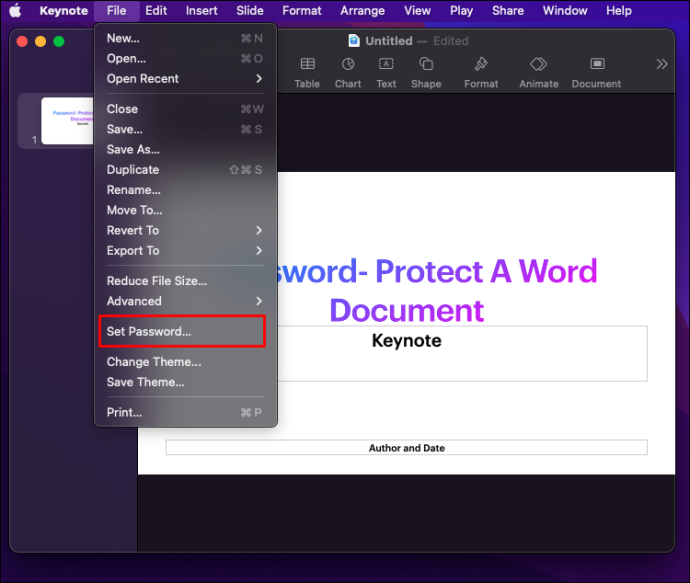The image size is (690, 583).
Task: Choose New... from the File menu
Action: 185,38
